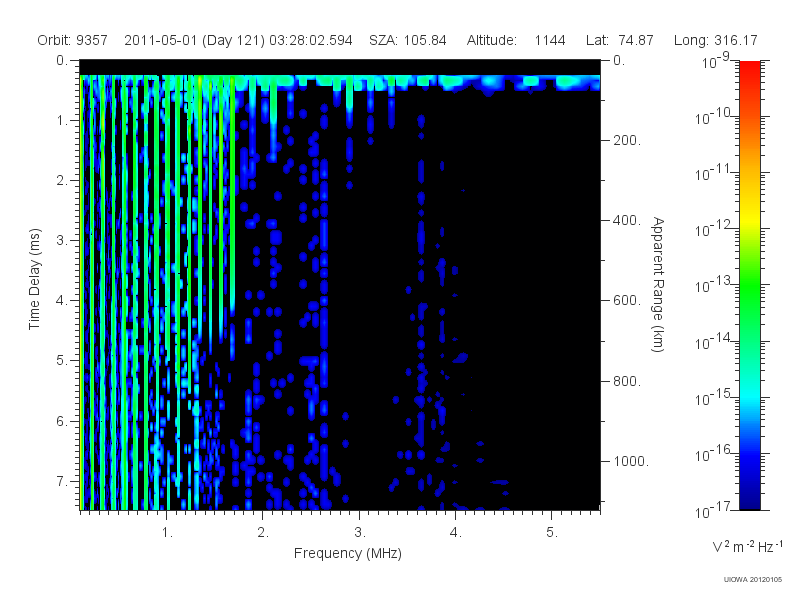
Task: Click the yellow band of the color bar
Action: (750, 220)
